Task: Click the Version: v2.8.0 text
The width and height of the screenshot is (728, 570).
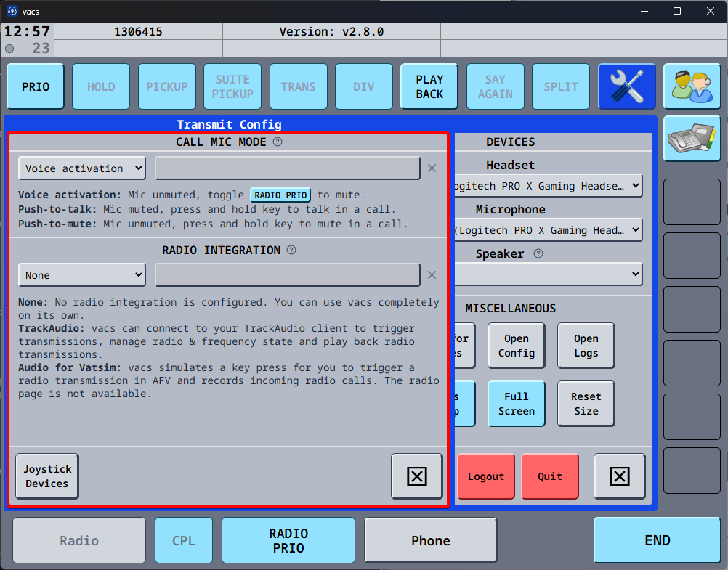Action: coord(331,31)
